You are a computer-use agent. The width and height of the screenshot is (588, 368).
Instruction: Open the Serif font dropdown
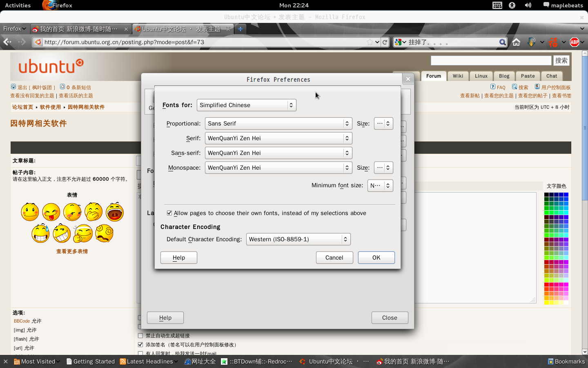pyautogui.click(x=278, y=138)
